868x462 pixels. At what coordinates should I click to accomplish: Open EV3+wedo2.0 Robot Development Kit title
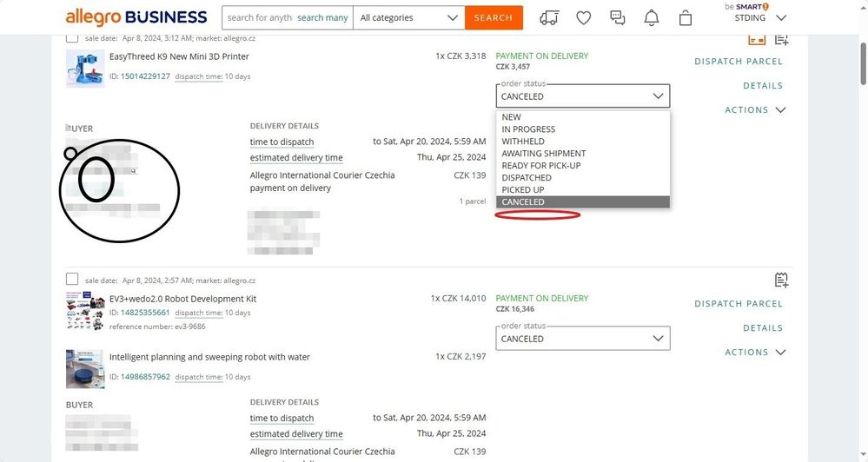point(182,299)
